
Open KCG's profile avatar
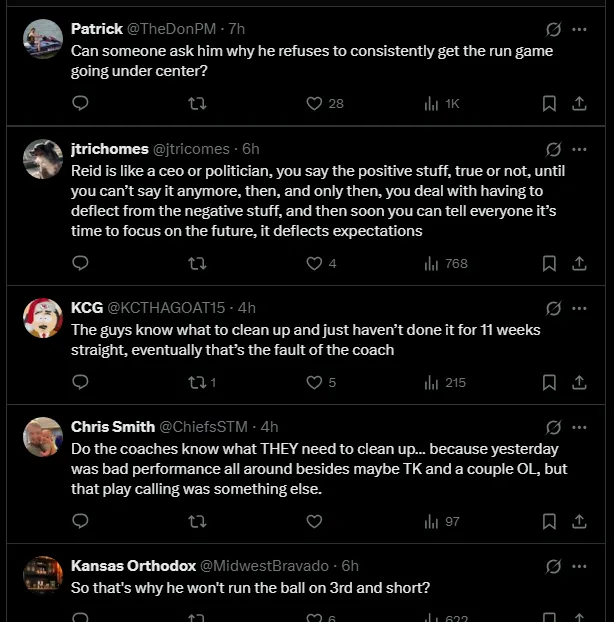tap(43, 317)
